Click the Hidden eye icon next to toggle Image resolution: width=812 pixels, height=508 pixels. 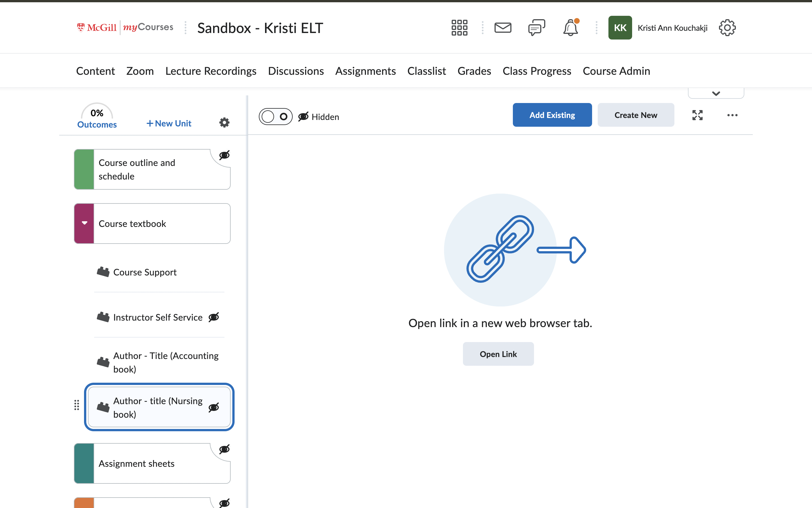point(303,117)
